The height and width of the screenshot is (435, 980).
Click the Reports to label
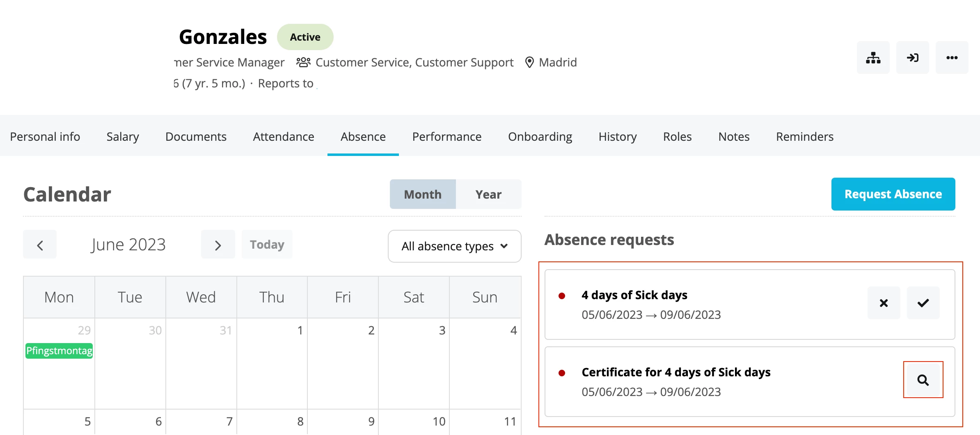pyautogui.click(x=286, y=83)
